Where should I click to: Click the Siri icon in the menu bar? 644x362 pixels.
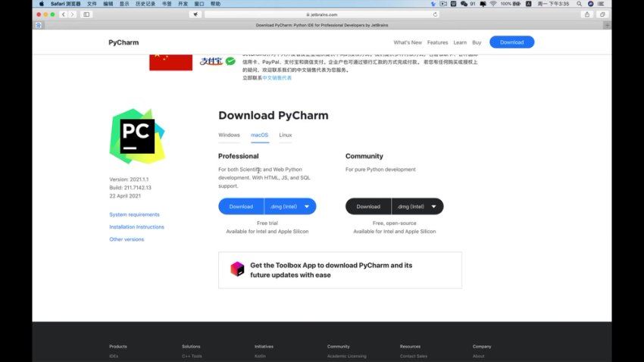click(591, 4)
